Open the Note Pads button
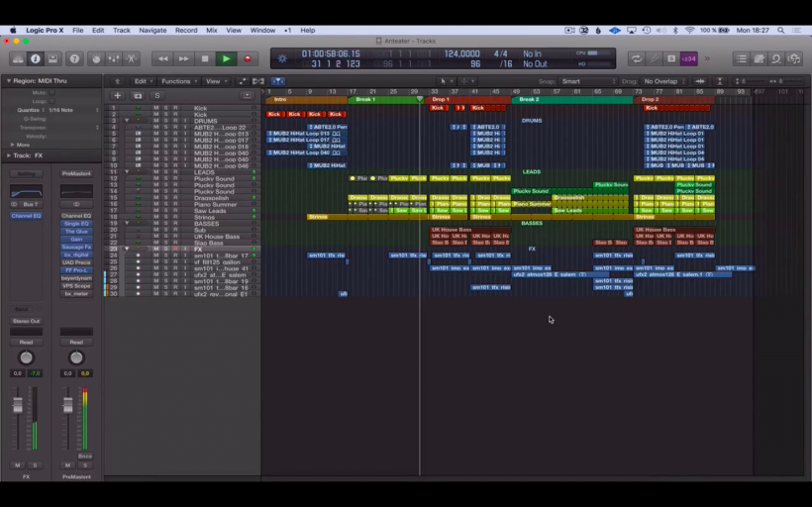812x507 pixels. click(759, 59)
